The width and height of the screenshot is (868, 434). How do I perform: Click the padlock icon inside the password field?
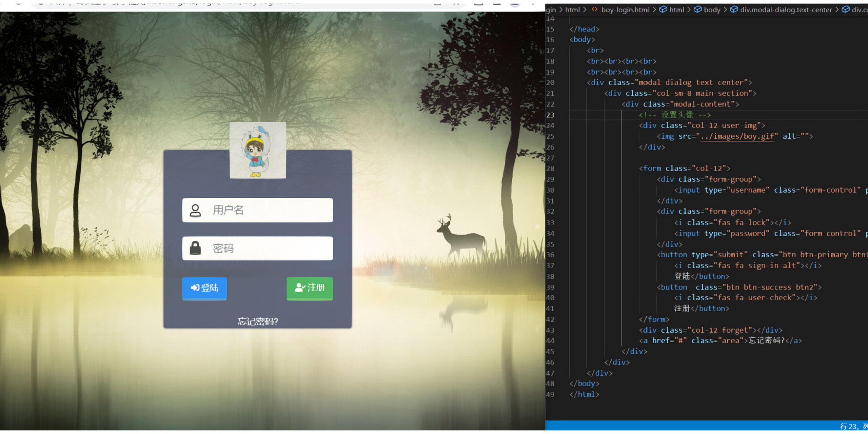(195, 248)
